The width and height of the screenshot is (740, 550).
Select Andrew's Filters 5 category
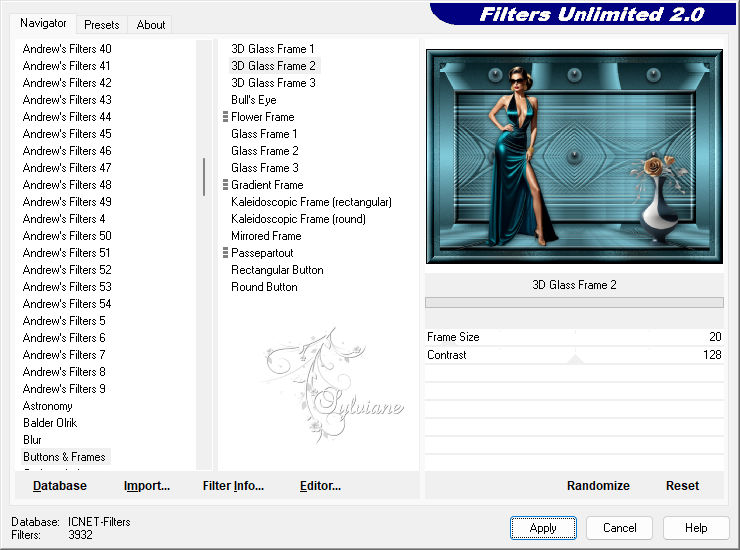[64, 321]
